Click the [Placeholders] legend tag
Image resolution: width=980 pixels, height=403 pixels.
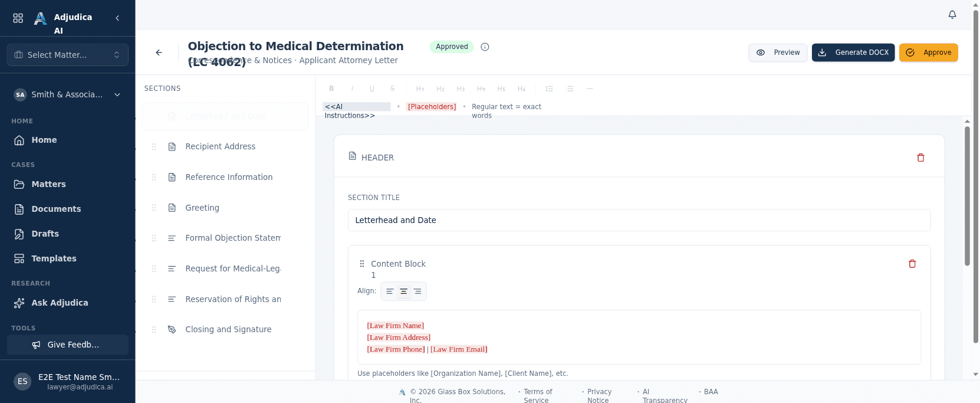432,107
